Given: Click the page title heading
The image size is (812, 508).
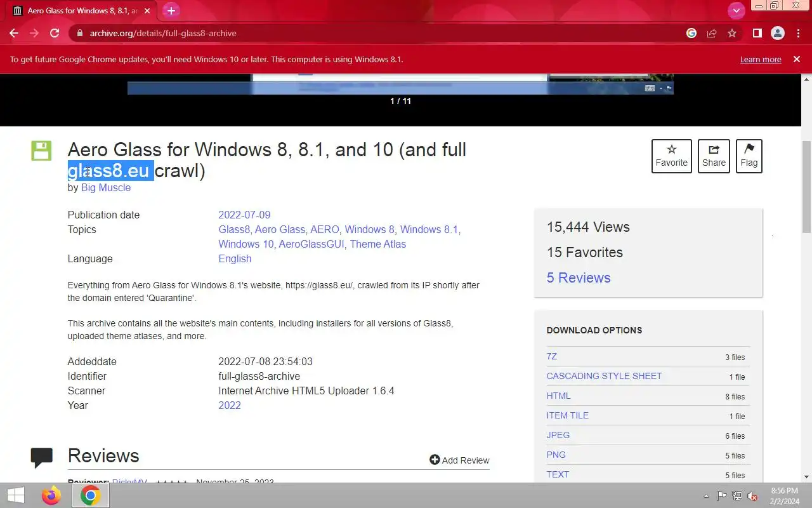Looking at the screenshot, I should coord(267,160).
